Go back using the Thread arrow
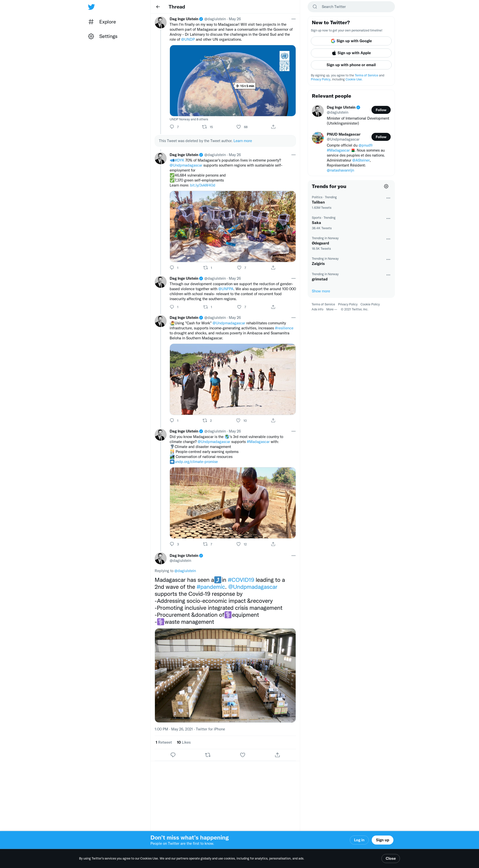This screenshot has height=868, width=479. click(x=158, y=7)
